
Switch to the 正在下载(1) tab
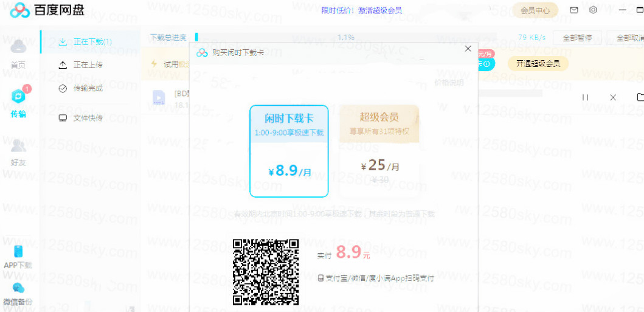pyautogui.click(x=86, y=42)
